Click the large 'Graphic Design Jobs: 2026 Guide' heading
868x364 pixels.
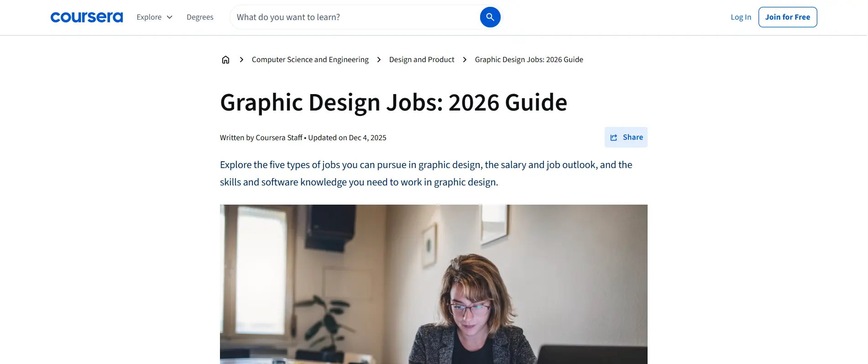click(x=393, y=102)
